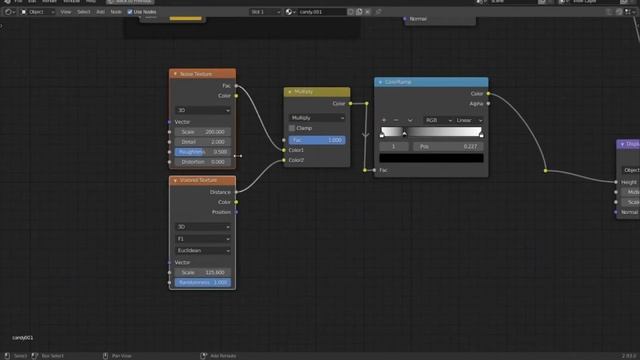This screenshot has width=640, height=360.
Task: Select the leftmost ColorRamp stop handle
Action: pos(382,134)
